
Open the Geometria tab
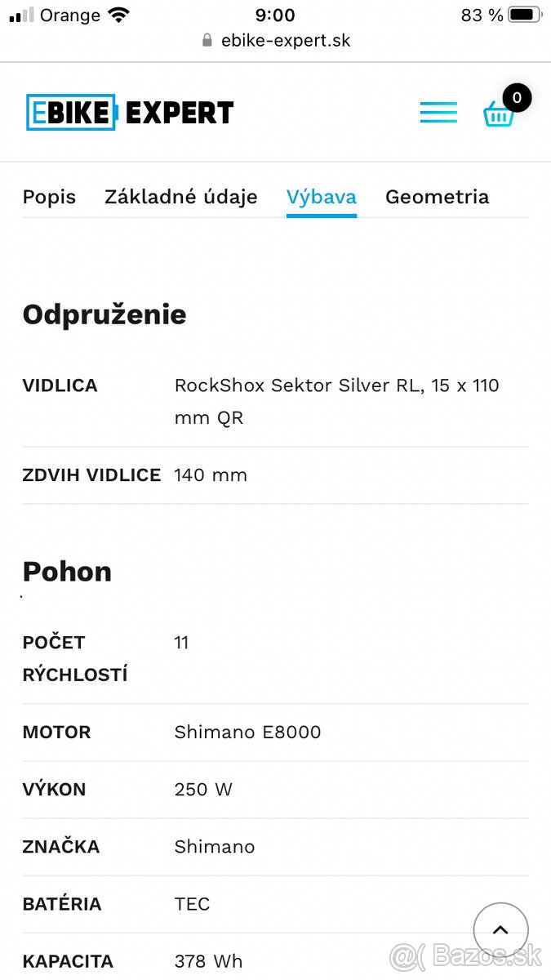pyautogui.click(x=438, y=197)
